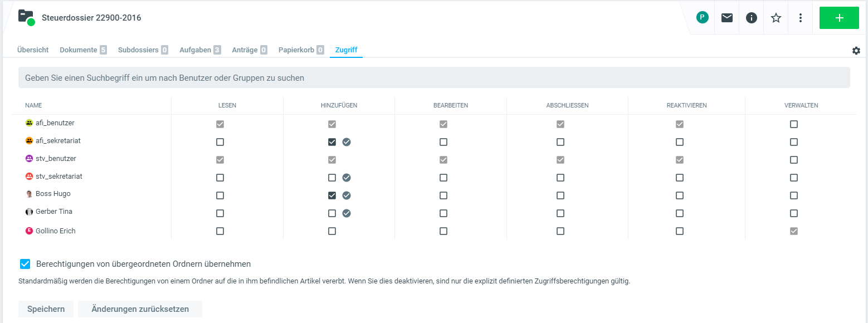Open the Aufgaben tab

tap(195, 50)
